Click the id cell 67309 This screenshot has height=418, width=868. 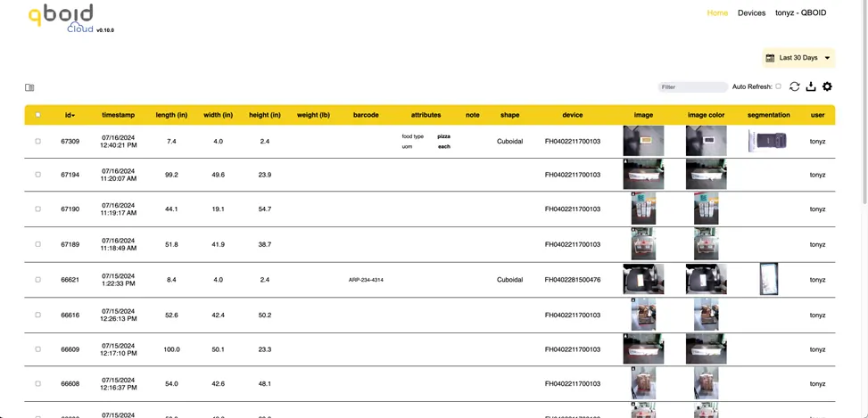click(x=70, y=141)
